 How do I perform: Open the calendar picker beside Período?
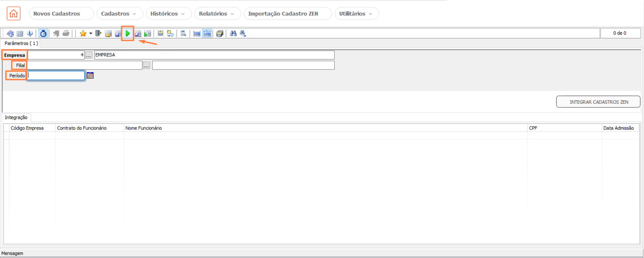90,76
